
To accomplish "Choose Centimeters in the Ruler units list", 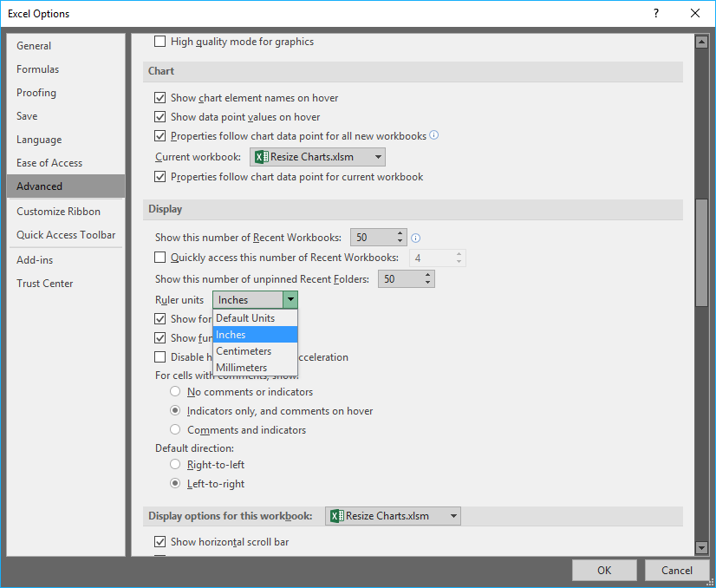I will [255, 351].
